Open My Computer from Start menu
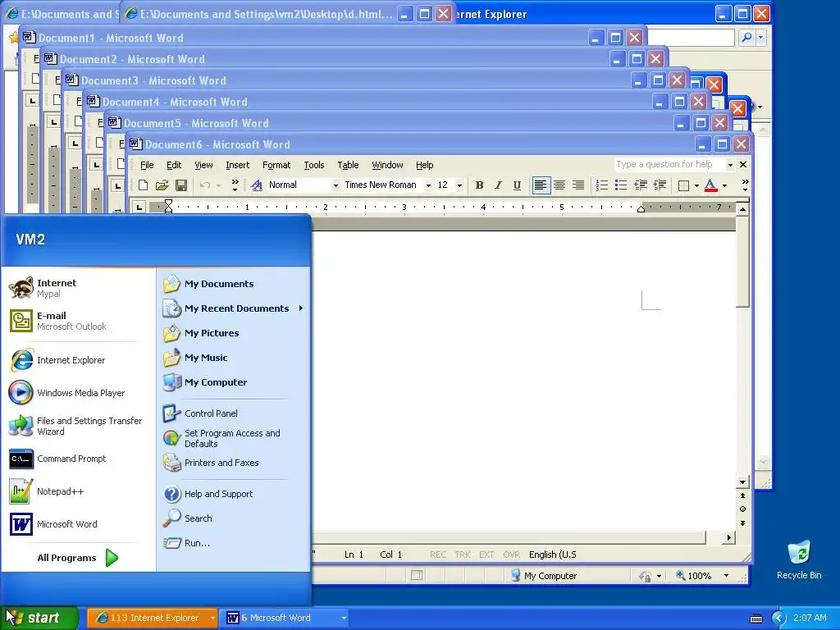 [234, 382]
